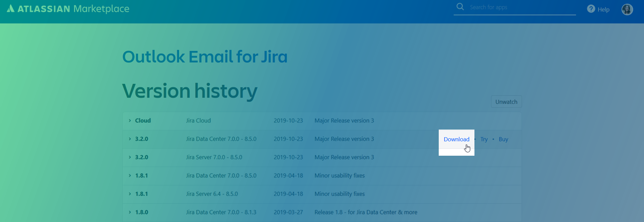This screenshot has width=644, height=222.
Task: Click the Help question mark icon
Action: tap(591, 9)
